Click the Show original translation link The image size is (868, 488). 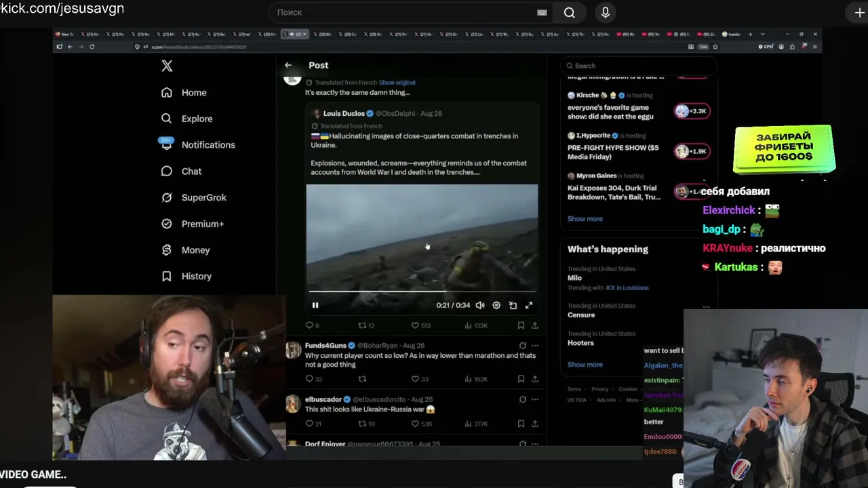397,83
